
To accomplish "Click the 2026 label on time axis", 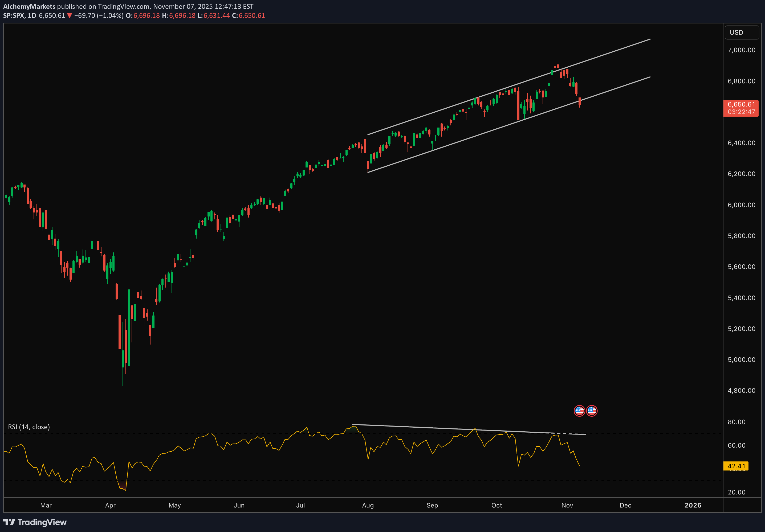I will [693, 505].
